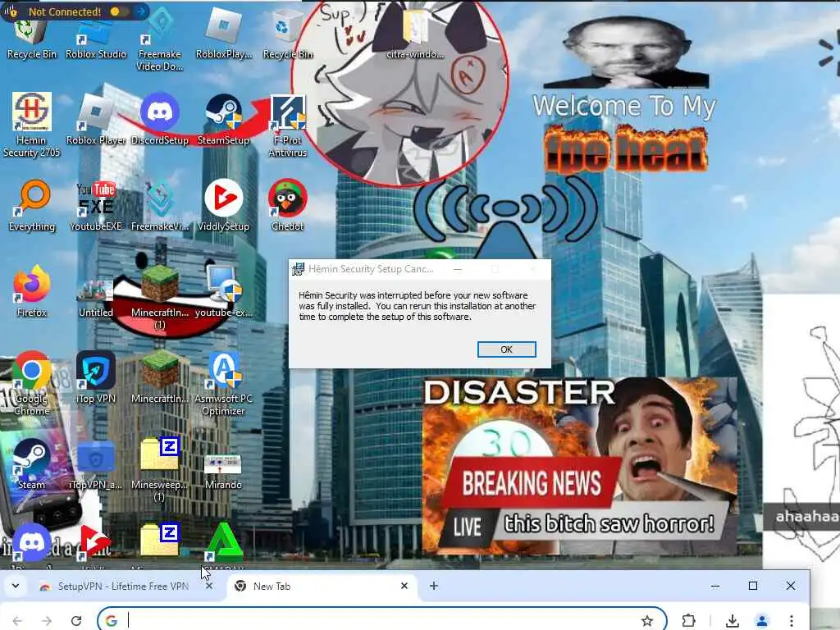Select the New Tab browser tab
Viewport: 840px width, 630px height.
pyautogui.click(x=320, y=586)
